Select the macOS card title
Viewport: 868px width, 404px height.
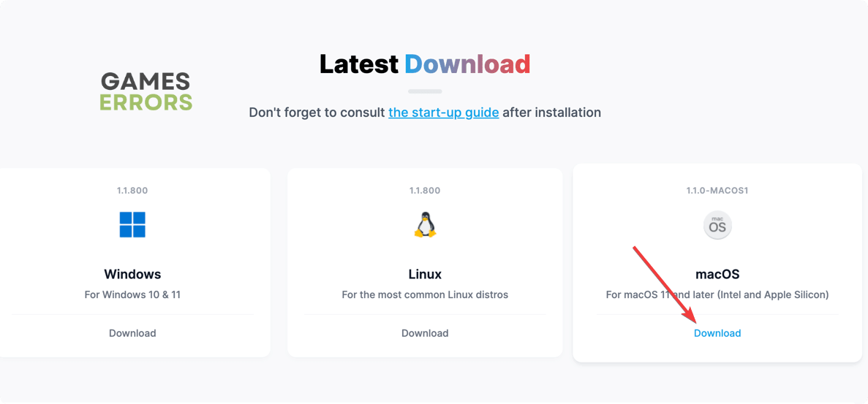(x=717, y=275)
